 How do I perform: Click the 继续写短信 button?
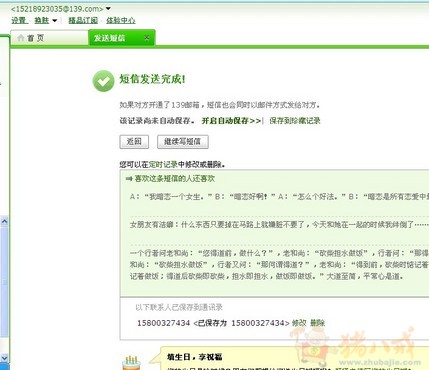tap(183, 142)
